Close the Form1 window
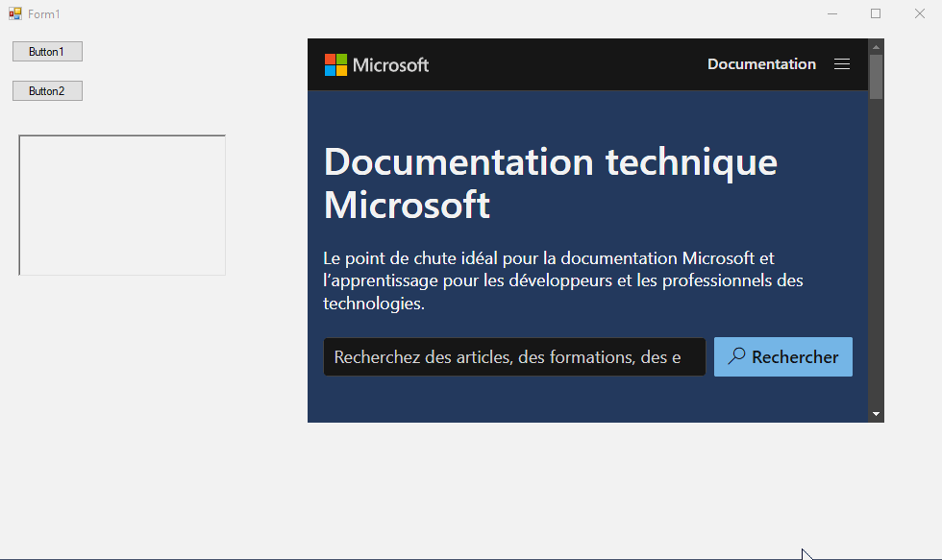Screen dimensions: 942x560 click(x=920, y=13)
